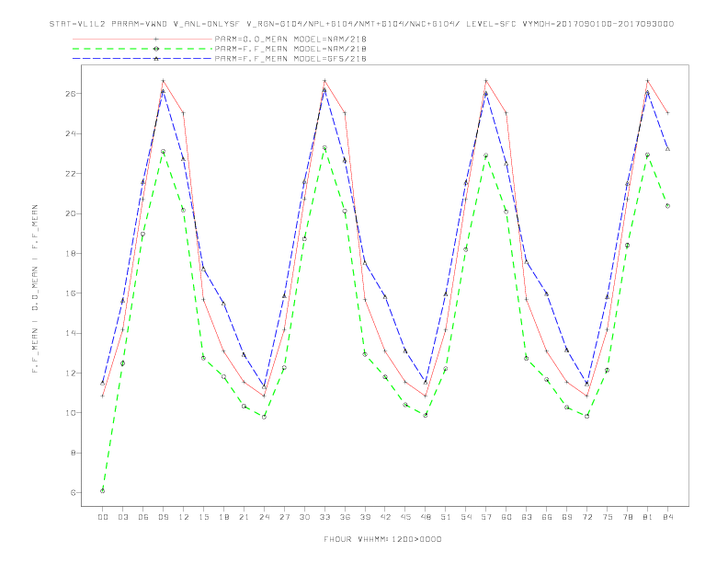The image size is (728, 563).
Task: Click x-axis tick label 00
Action: [x=103, y=517]
